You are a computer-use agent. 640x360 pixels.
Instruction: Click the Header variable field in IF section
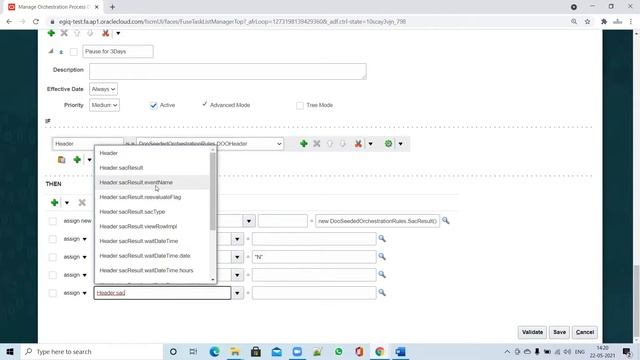pyautogui.click(x=87, y=144)
